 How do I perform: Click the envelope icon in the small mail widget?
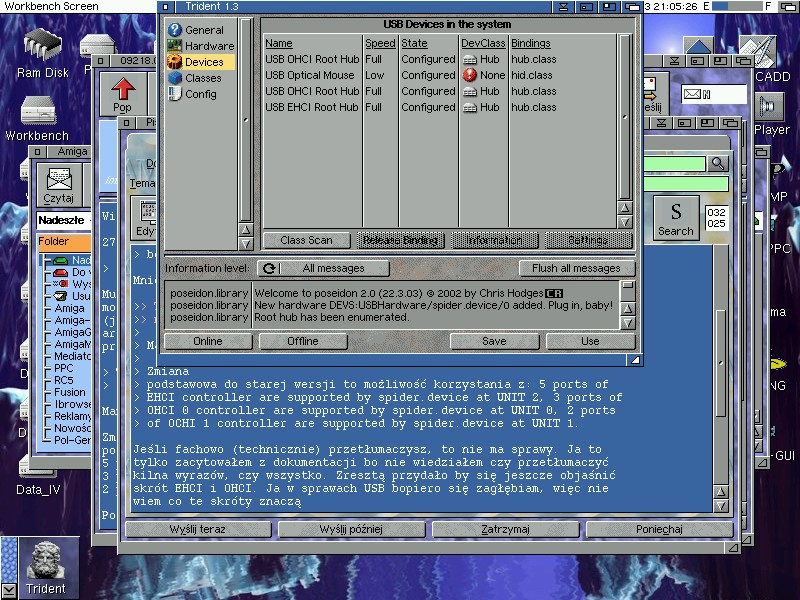click(x=692, y=94)
